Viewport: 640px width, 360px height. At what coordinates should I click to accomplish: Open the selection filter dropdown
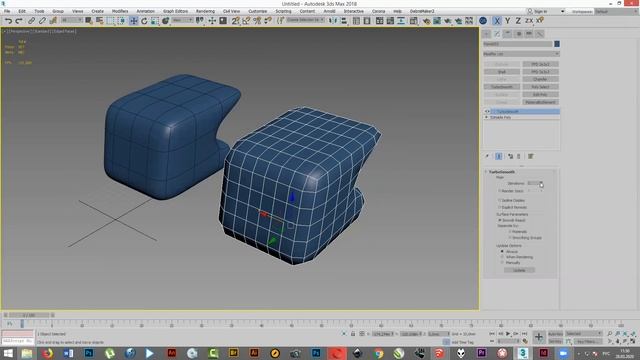(x=71, y=20)
